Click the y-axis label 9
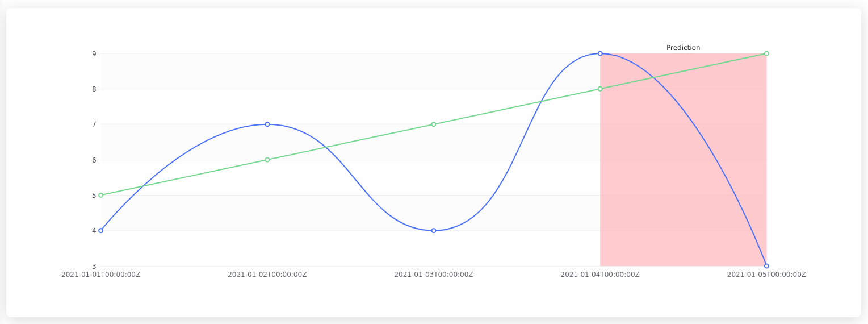Screen dimensions: 868x324 click(x=94, y=54)
